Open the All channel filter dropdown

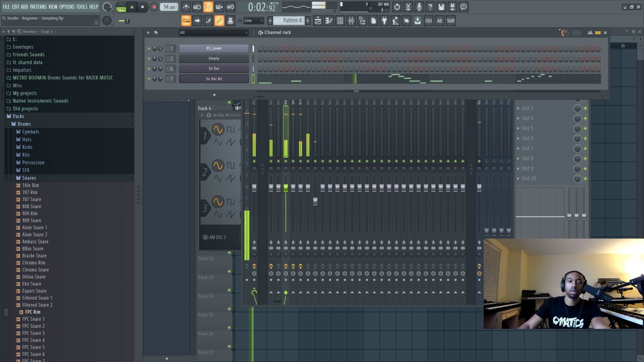click(214, 33)
